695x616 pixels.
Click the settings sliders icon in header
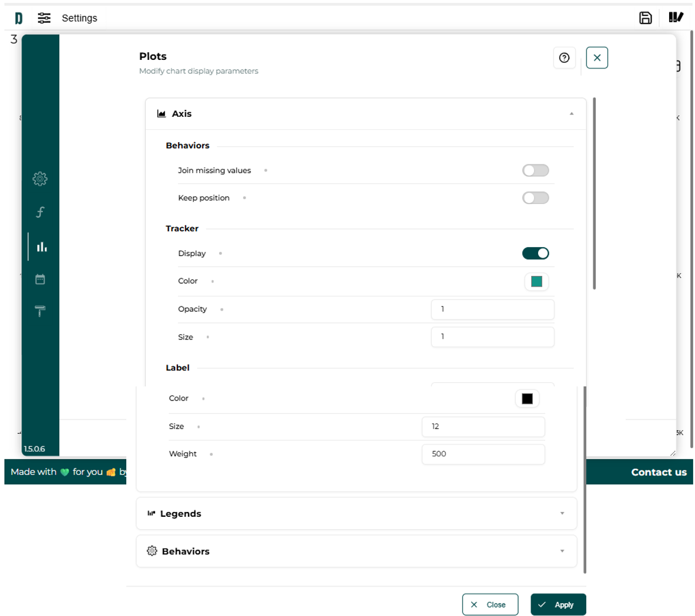click(x=44, y=18)
